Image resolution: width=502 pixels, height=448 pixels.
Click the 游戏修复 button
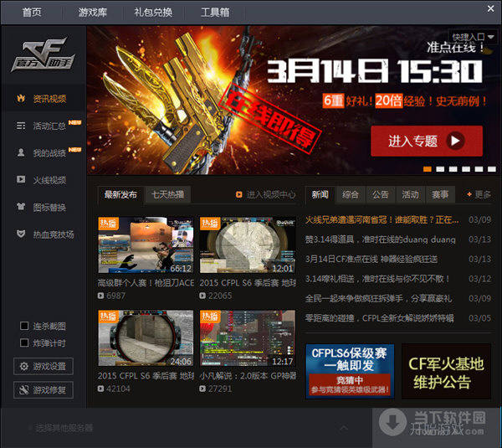pos(44,389)
